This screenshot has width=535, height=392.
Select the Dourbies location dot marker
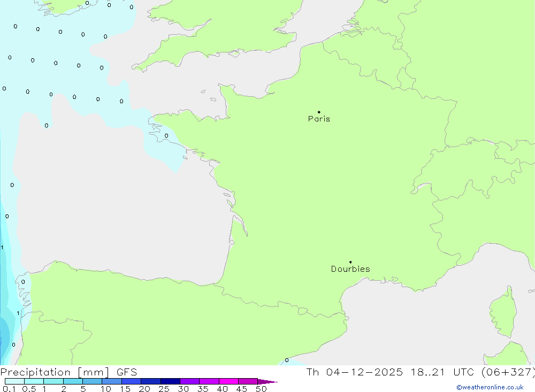pos(350,262)
